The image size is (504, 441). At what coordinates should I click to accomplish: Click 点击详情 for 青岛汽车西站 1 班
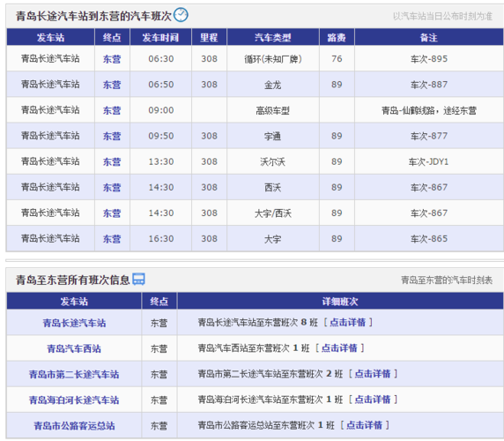[339, 348]
